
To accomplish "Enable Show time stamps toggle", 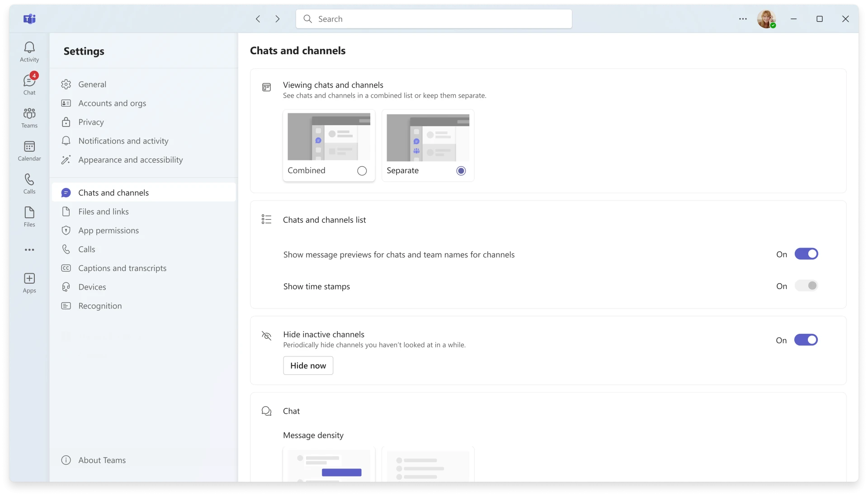I will 806,286.
